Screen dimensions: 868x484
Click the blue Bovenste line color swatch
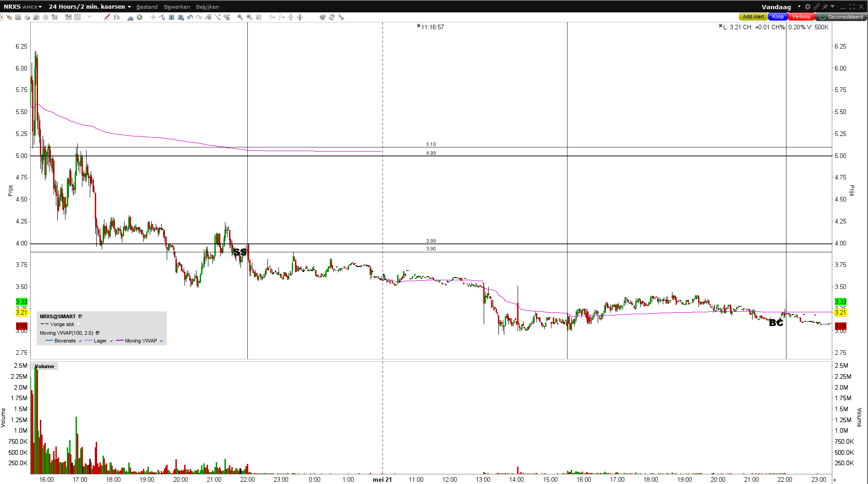49,341
